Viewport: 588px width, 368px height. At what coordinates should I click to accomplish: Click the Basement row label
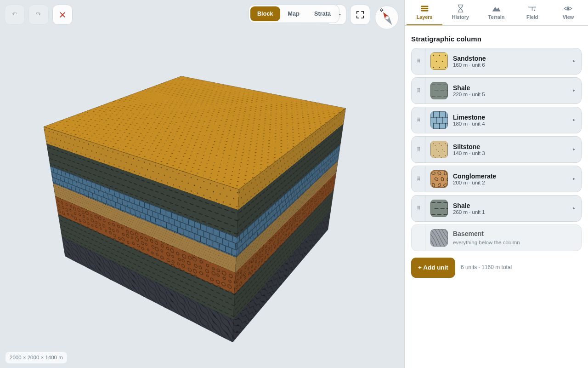coord(468,234)
